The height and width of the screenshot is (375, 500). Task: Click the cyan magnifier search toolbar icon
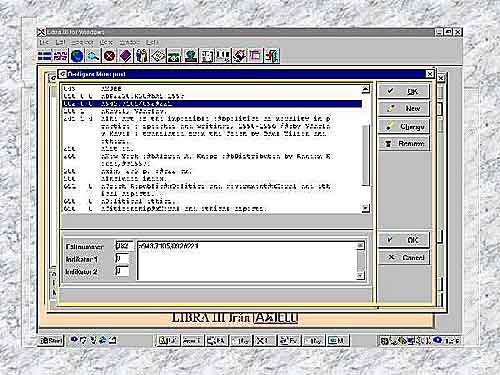click(x=93, y=56)
